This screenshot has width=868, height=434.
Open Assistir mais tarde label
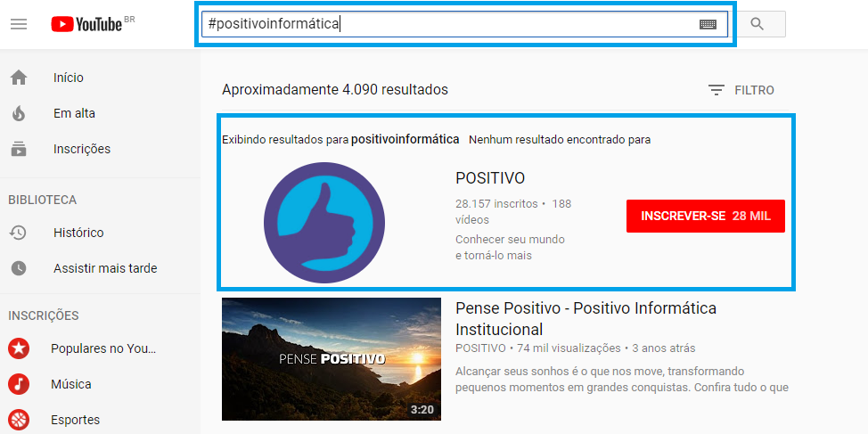[105, 268]
